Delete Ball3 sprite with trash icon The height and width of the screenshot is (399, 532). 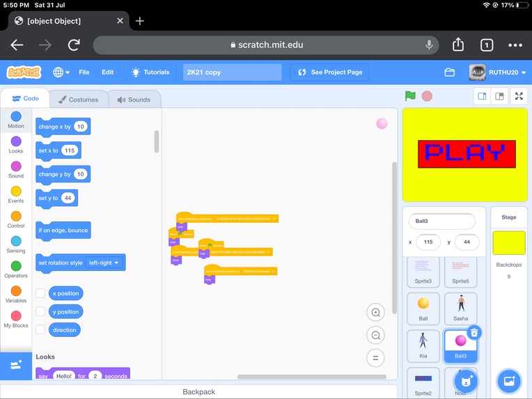coord(474,333)
